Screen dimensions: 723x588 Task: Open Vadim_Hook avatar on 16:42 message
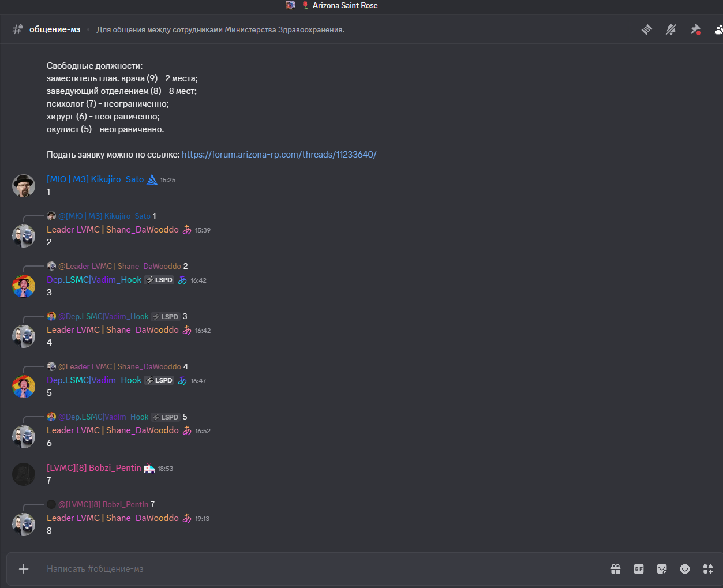click(x=24, y=286)
